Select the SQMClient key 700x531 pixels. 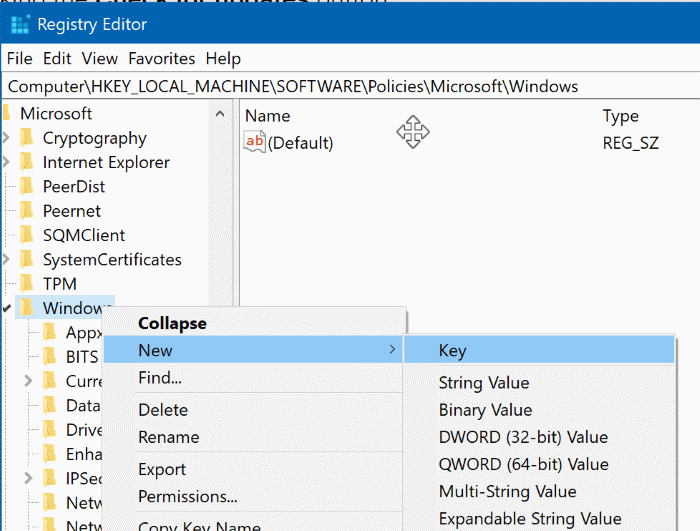[x=84, y=235]
